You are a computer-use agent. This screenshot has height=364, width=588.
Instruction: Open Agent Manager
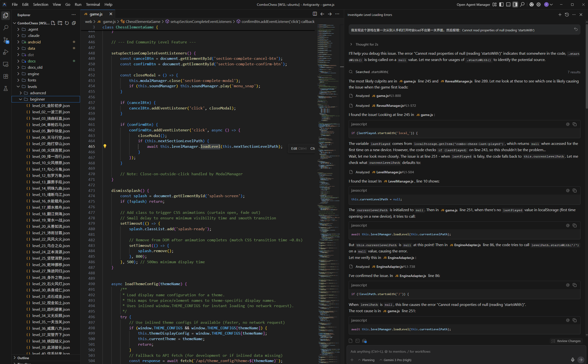473,4
